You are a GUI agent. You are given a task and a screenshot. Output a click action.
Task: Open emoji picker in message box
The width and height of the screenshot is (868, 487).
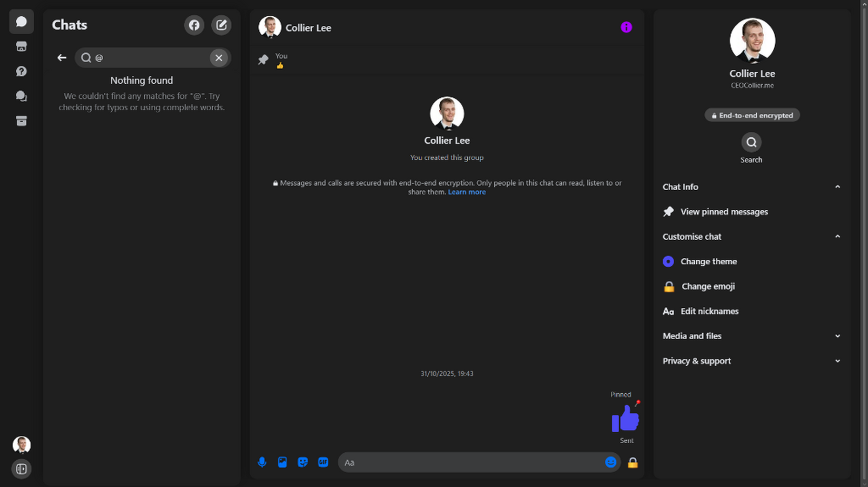coord(611,462)
